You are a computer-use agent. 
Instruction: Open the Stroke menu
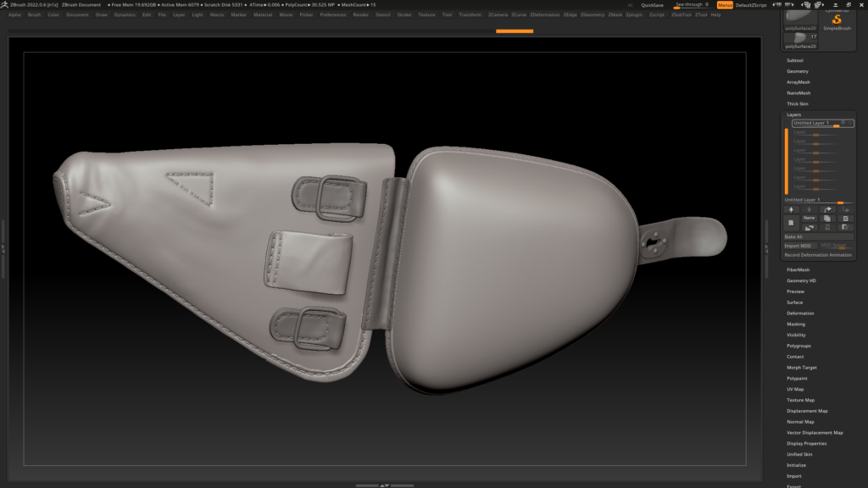click(404, 15)
